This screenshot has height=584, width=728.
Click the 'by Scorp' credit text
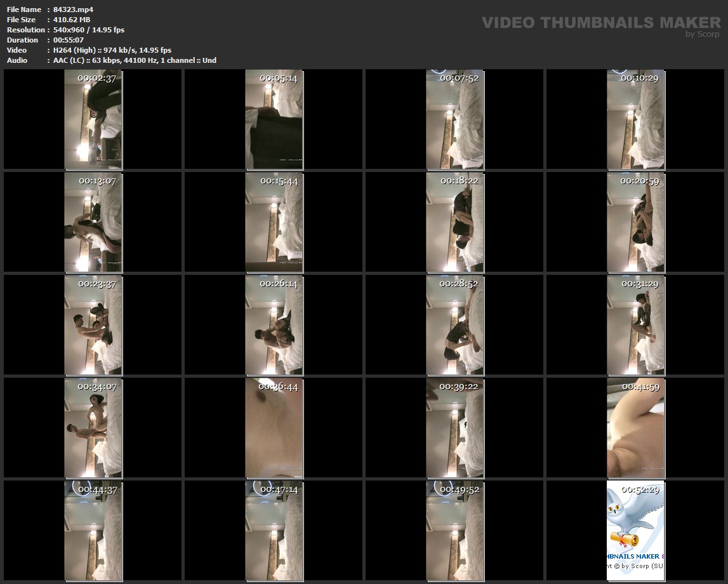pyautogui.click(x=702, y=34)
